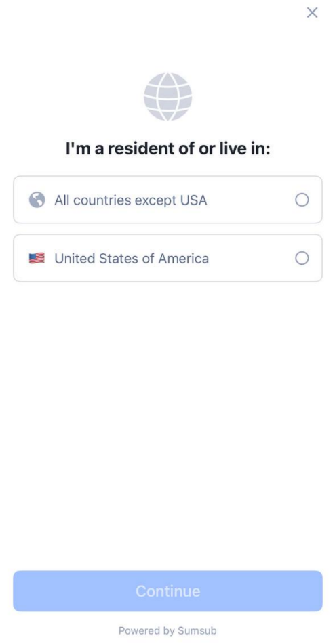Click the United States flag icon

click(x=37, y=258)
